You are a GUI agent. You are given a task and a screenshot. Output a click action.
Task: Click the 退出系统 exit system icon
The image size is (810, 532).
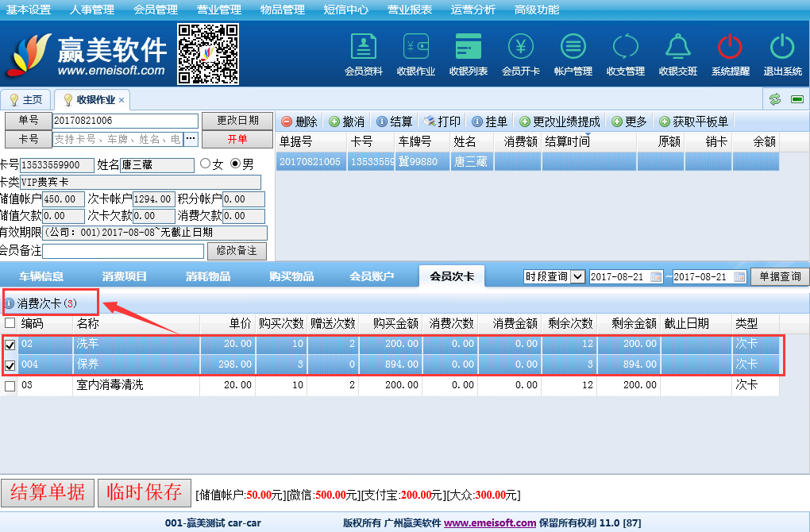tap(782, 54)
